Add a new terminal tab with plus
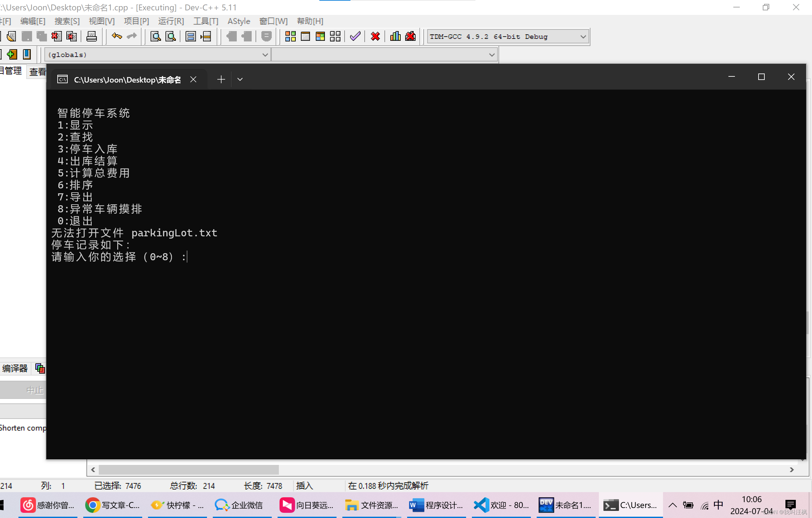Screen dimensions: 812x518 221,79
